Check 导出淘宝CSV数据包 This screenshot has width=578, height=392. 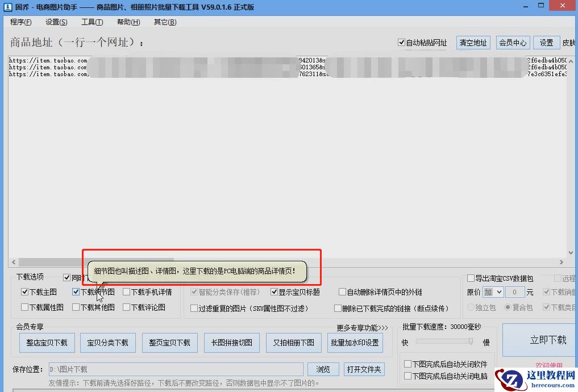point(470,278)
